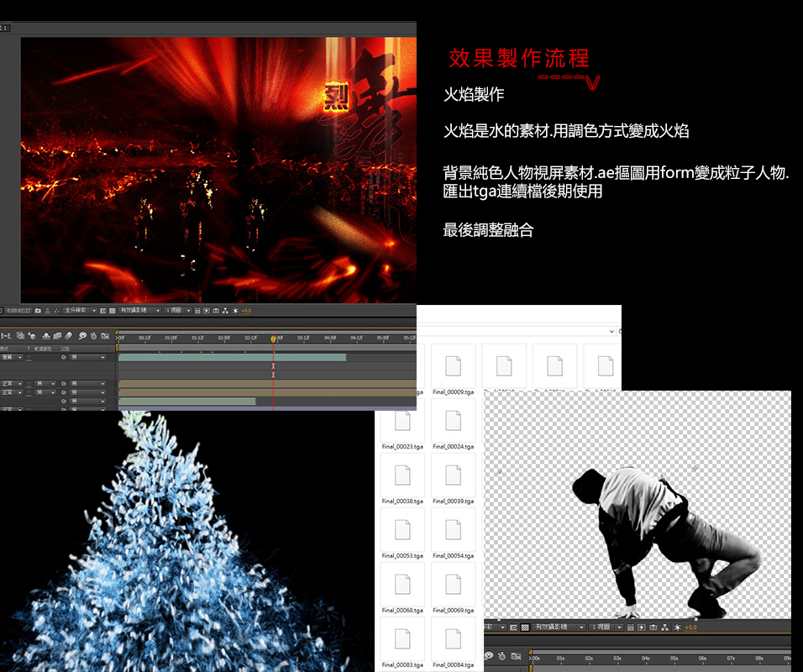Viewport: 803px width, 672px height.
Task: Open the 1 視圖 dropdown below fire preview
Action: pos(178,311)
